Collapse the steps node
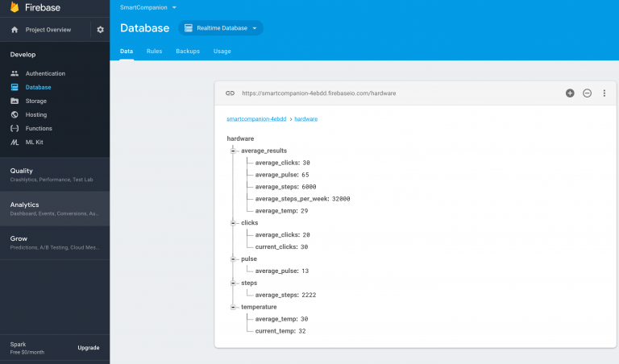Image resolution: width=619 pixels, height=364 pixels. 233,283
